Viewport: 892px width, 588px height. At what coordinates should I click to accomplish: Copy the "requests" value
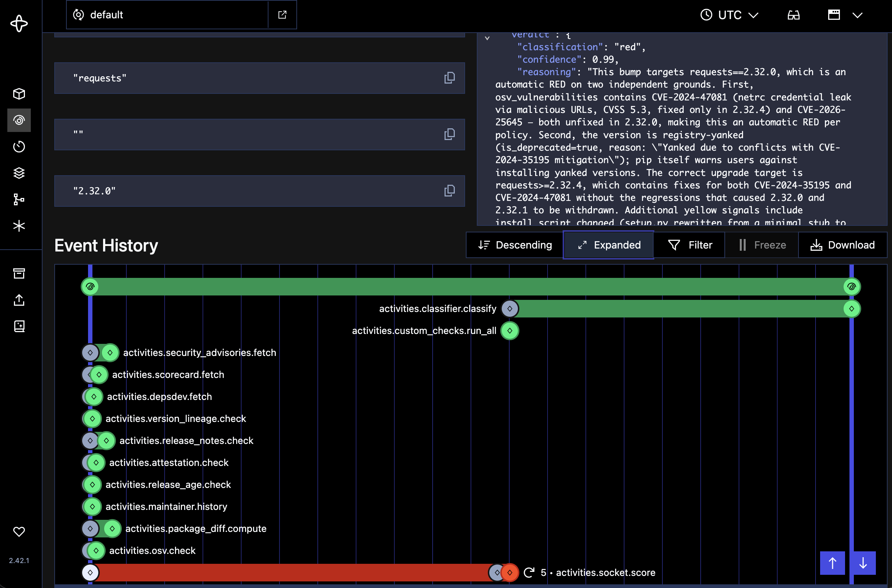449,78
